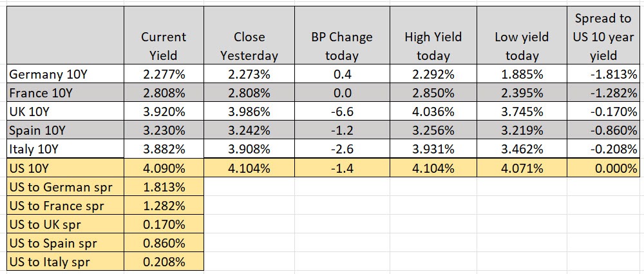Select the High Yield today header cell
The height and width of the screenshot is (274, 644).
[433, 46]
